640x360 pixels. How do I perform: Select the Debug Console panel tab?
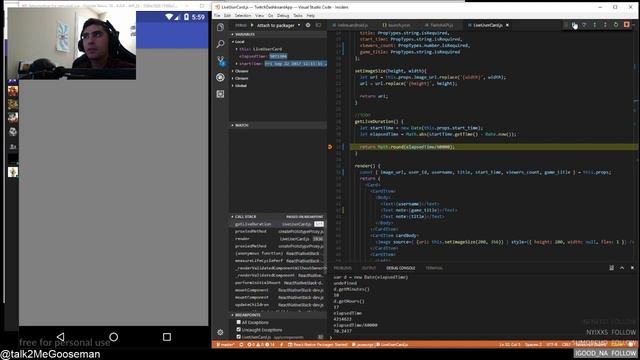click(x=400, y=268)
